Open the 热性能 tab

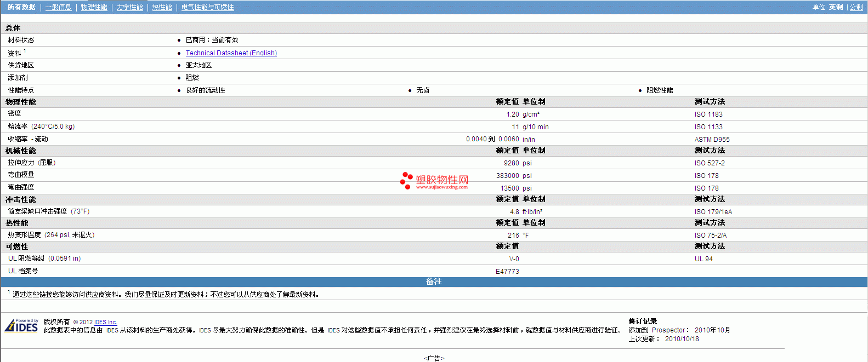[x=162, y=7]
